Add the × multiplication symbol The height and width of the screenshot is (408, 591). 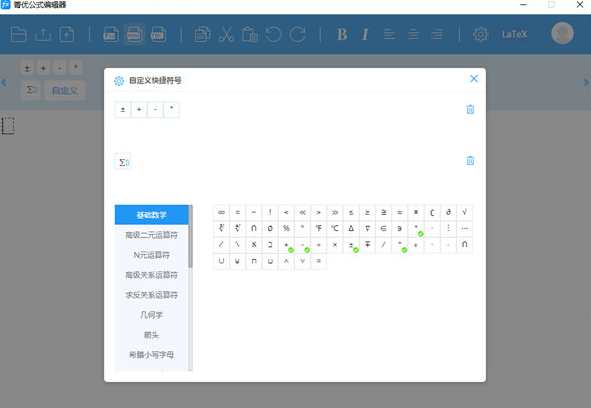[335, 245]
